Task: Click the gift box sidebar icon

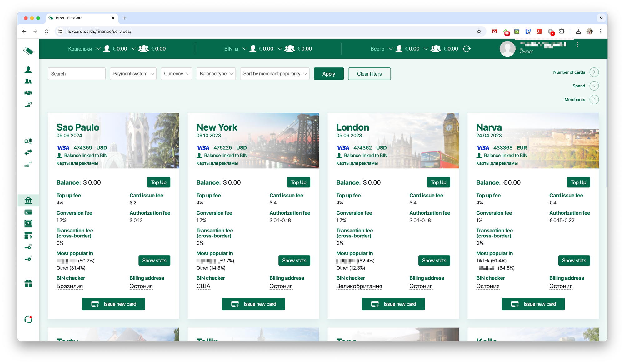Action: pyautogui.click(x=28, y=283)
